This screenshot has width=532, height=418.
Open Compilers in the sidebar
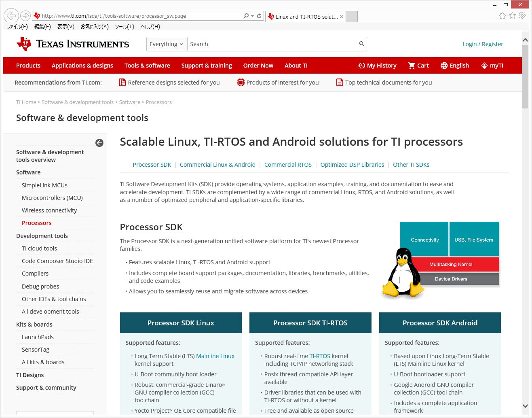(35, 274)
